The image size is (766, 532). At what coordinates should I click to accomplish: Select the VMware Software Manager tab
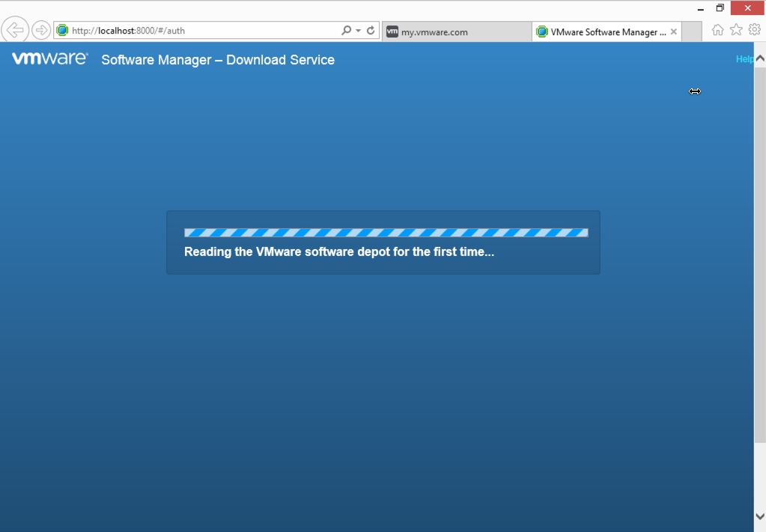click(603, 31)
